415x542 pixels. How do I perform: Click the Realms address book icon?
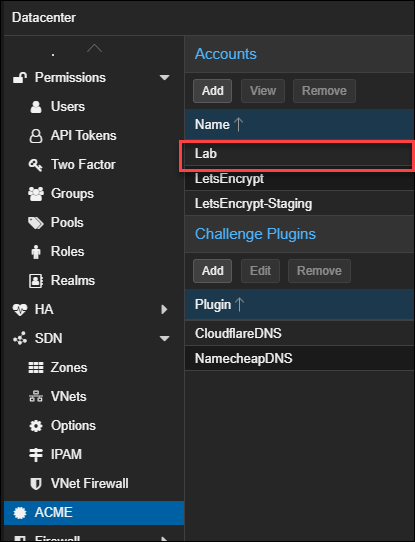coord(36,281)
